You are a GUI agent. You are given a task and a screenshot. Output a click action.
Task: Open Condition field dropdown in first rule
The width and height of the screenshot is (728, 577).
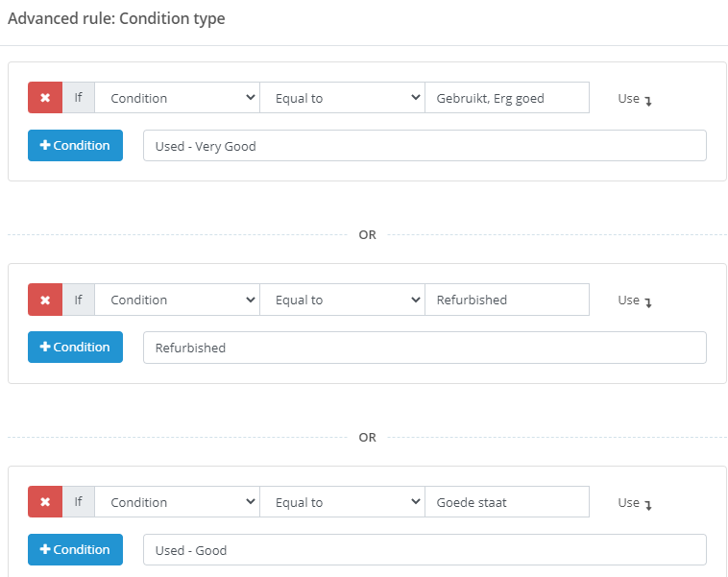coord(178,98)
